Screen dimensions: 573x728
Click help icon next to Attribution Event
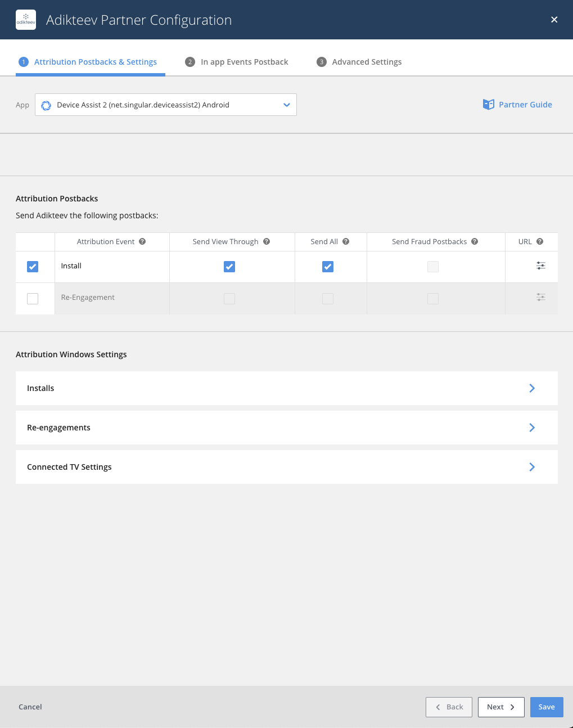click(142, 241)
